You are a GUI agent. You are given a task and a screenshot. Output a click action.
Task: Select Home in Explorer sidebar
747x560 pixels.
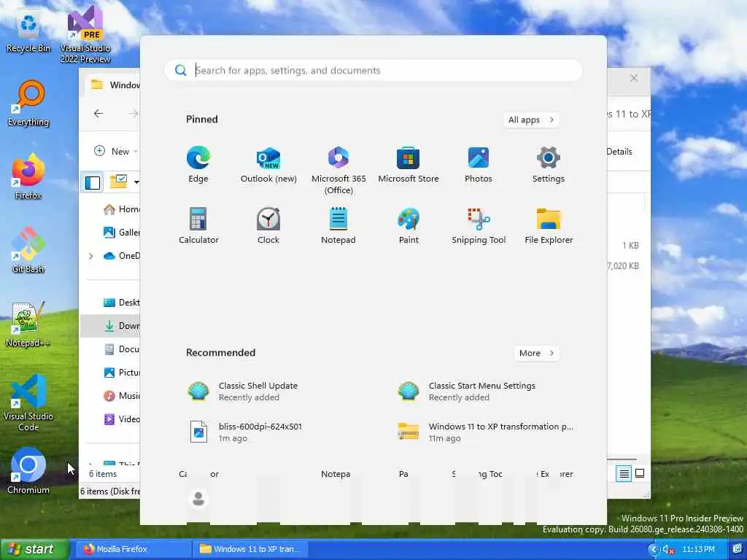point(122,209)
